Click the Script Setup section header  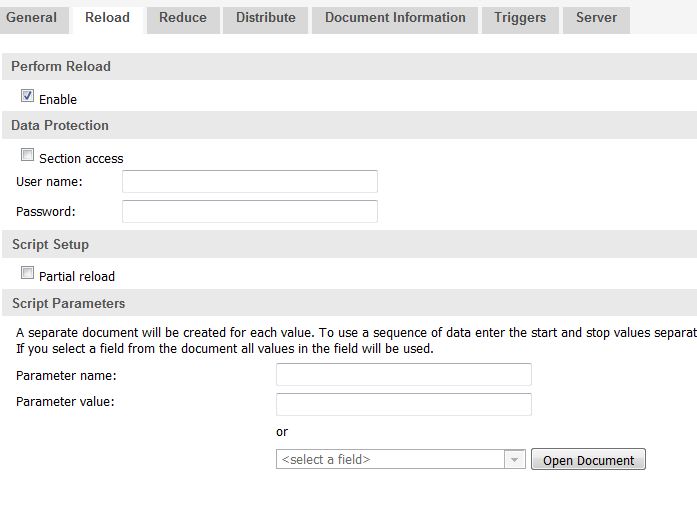coord(50,244)
